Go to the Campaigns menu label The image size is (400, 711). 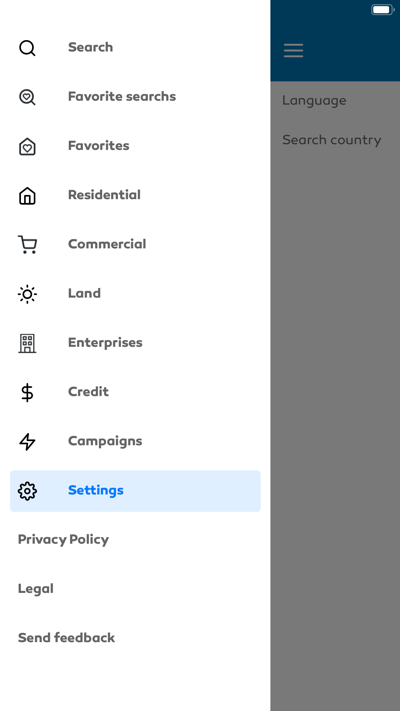coord(105,441)
